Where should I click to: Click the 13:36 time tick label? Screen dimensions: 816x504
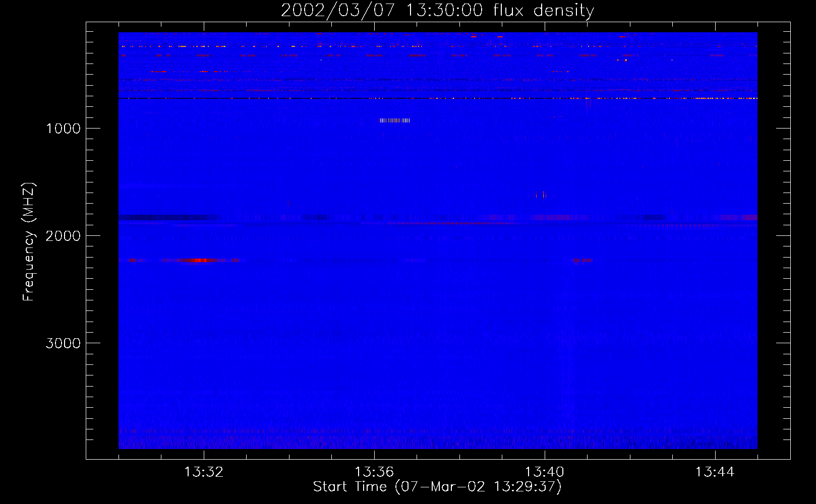click(x=374, y=472)
